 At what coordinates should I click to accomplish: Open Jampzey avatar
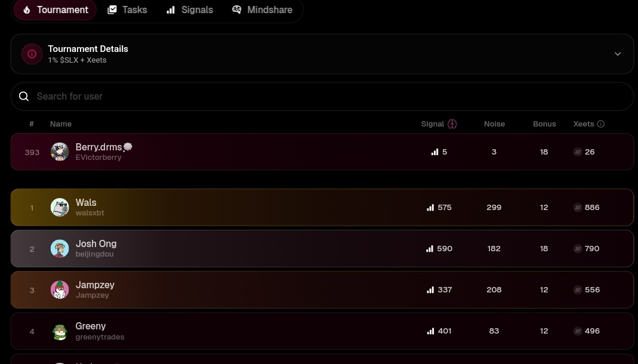pos(60,289)
